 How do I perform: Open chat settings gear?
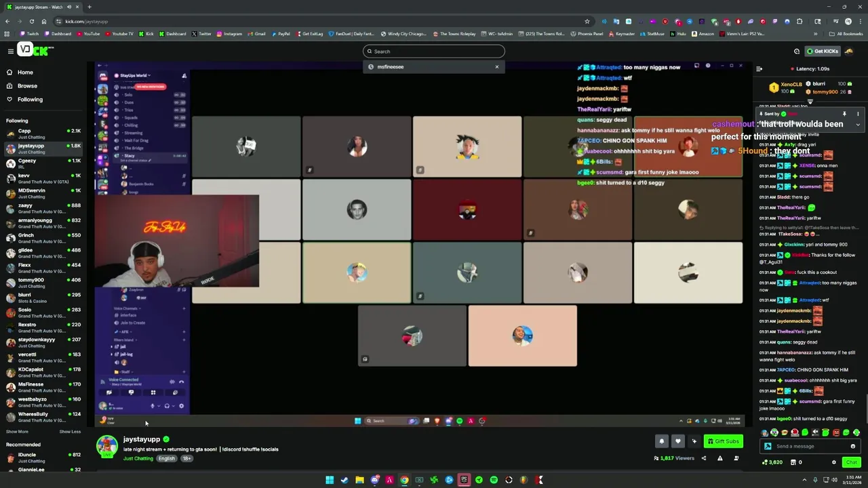pos(834,462)
